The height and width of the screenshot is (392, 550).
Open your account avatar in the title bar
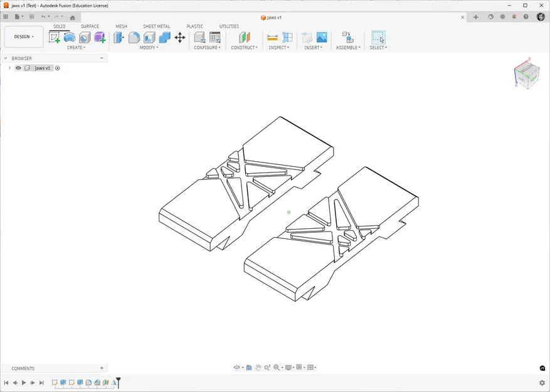tap(540, 16)
